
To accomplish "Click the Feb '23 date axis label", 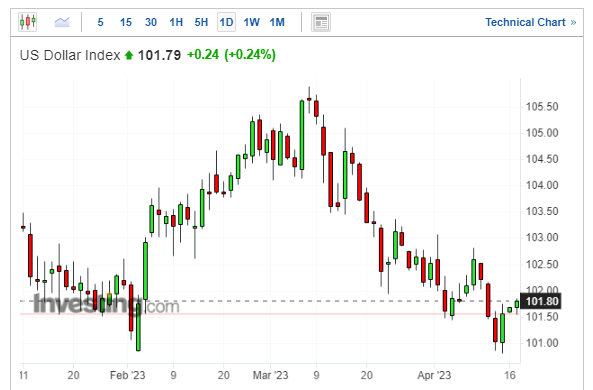I will click(127, 375).
